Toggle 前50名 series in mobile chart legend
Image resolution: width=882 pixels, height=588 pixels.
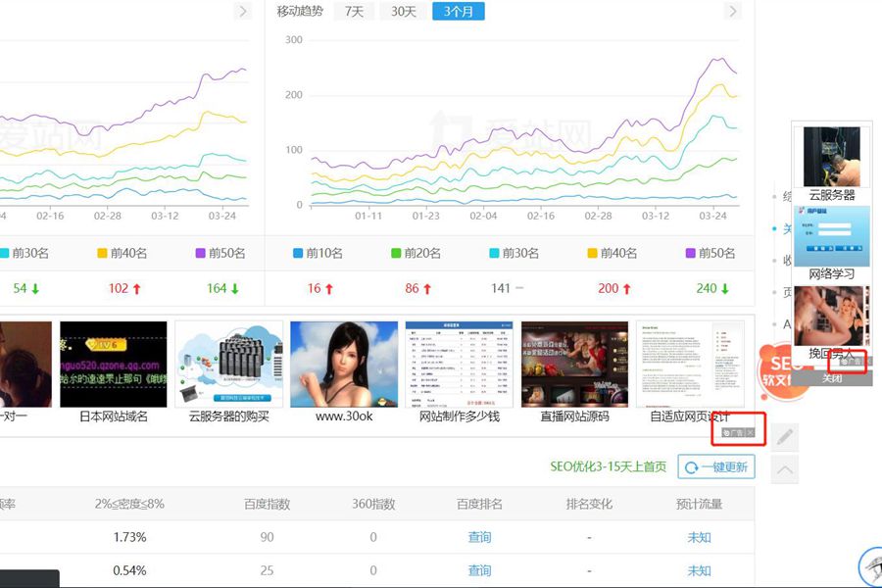[x=710, y=253]
